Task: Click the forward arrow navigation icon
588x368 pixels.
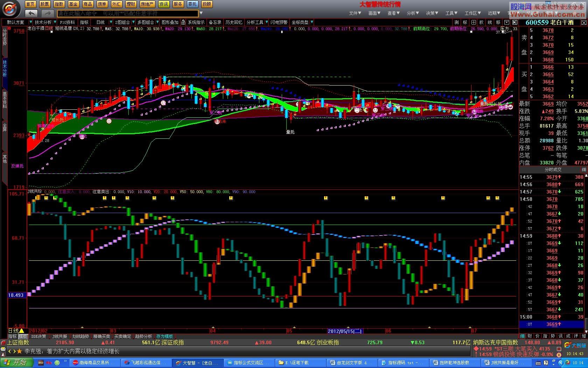Action: point(47,13)
